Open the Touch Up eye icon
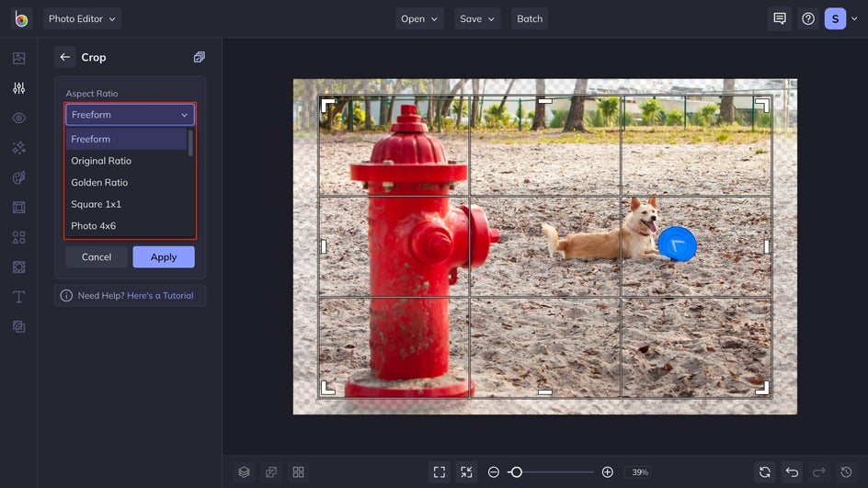The image size is (868, 488). (18, 118)
